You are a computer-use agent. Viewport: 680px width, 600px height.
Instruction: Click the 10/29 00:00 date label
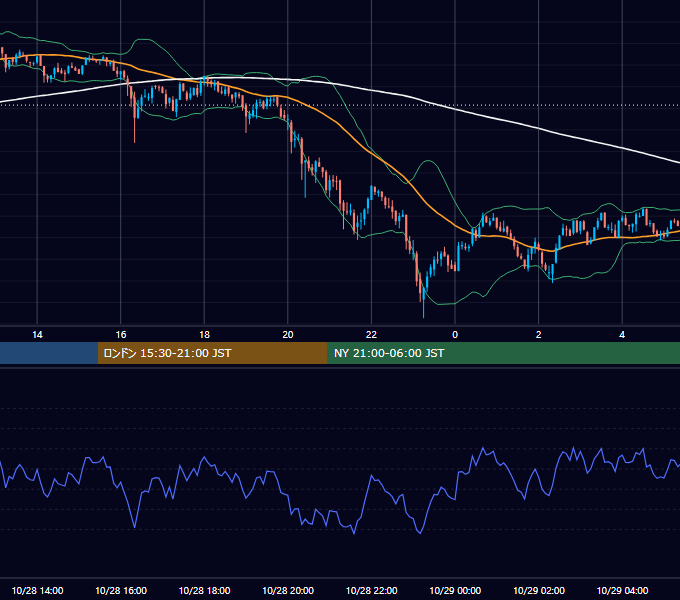(x=455, y=590)
